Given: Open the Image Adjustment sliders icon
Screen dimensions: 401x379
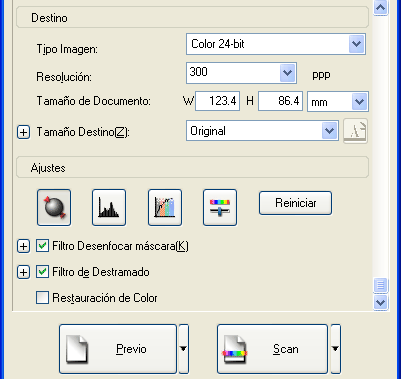Looking at the screenshot, I should 220,207.
